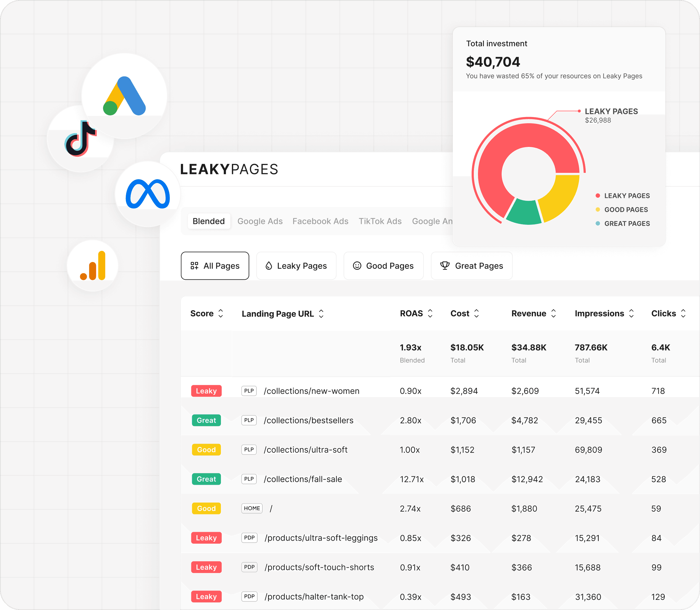Open /collections/bestsellers landing page URL

click(308, 420)
